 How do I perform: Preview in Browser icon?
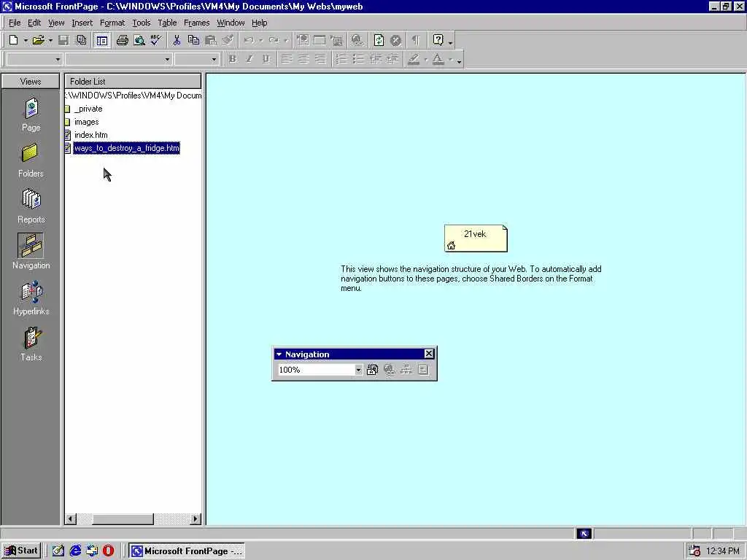point(139,41)
